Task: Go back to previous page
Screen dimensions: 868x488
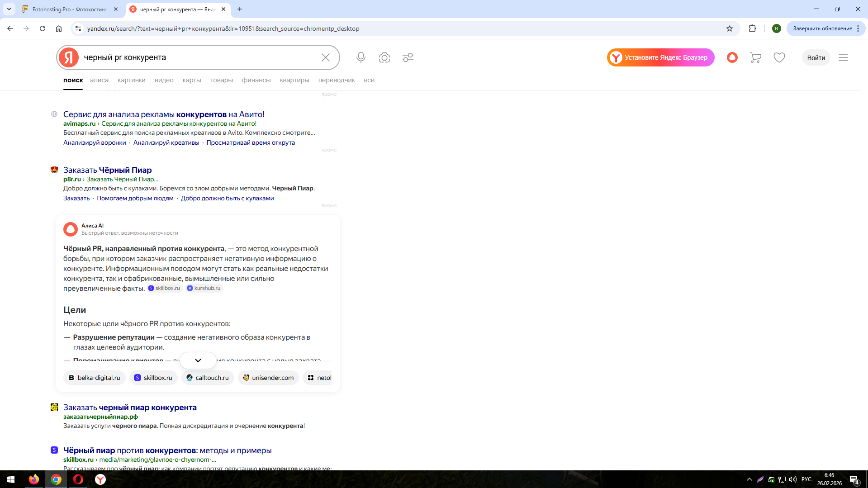Action: click(10, 28)
